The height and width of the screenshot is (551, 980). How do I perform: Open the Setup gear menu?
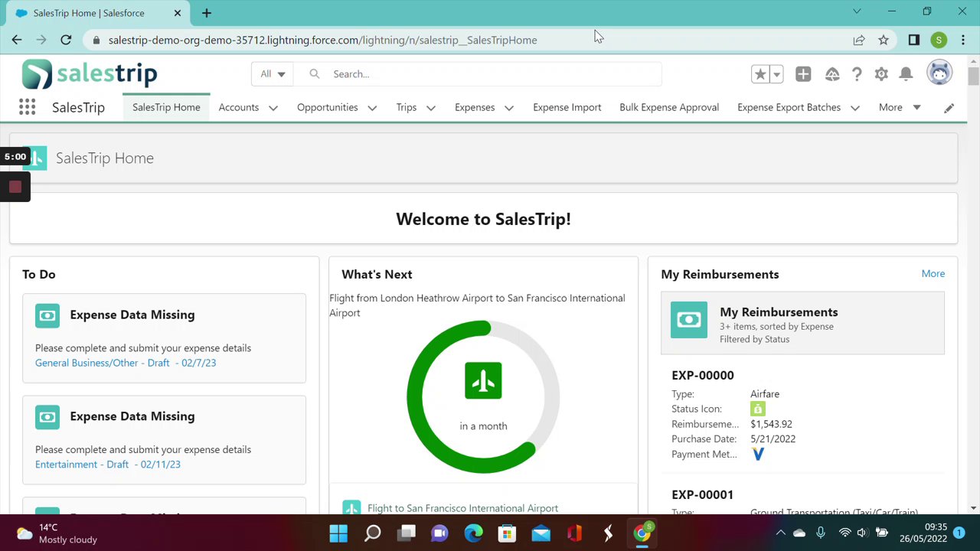coord(881,74)
